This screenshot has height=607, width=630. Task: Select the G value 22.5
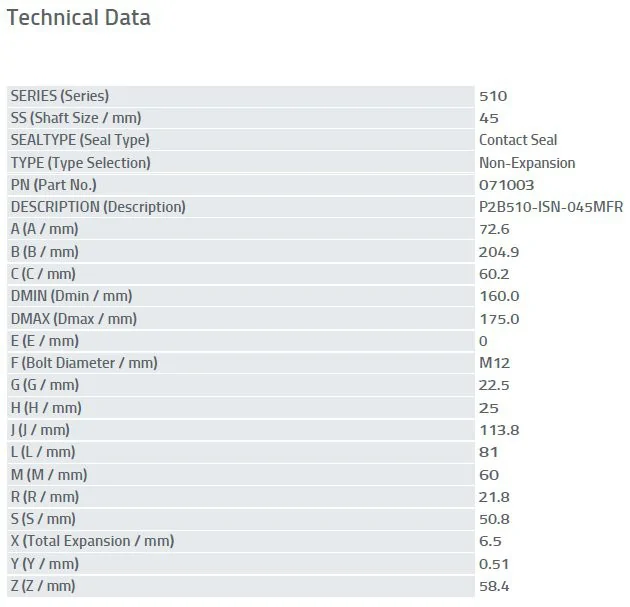495,385
